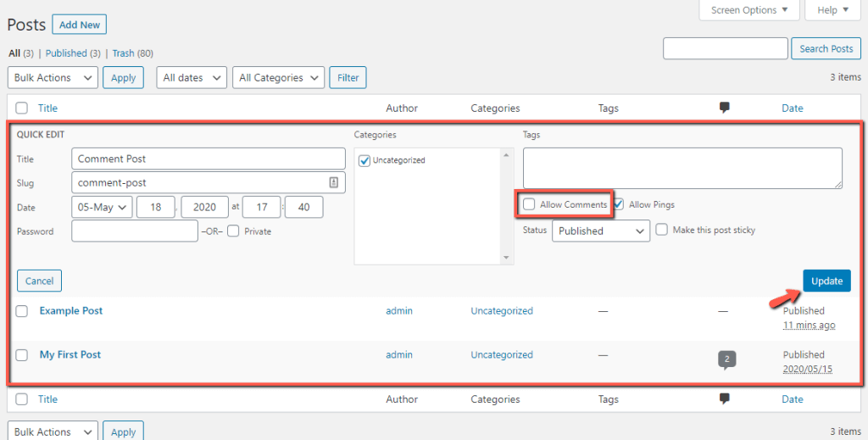The width and height of the screenshot is (868, 440).
Task: Expand the Screen Options panel
Action: point(749,10)
